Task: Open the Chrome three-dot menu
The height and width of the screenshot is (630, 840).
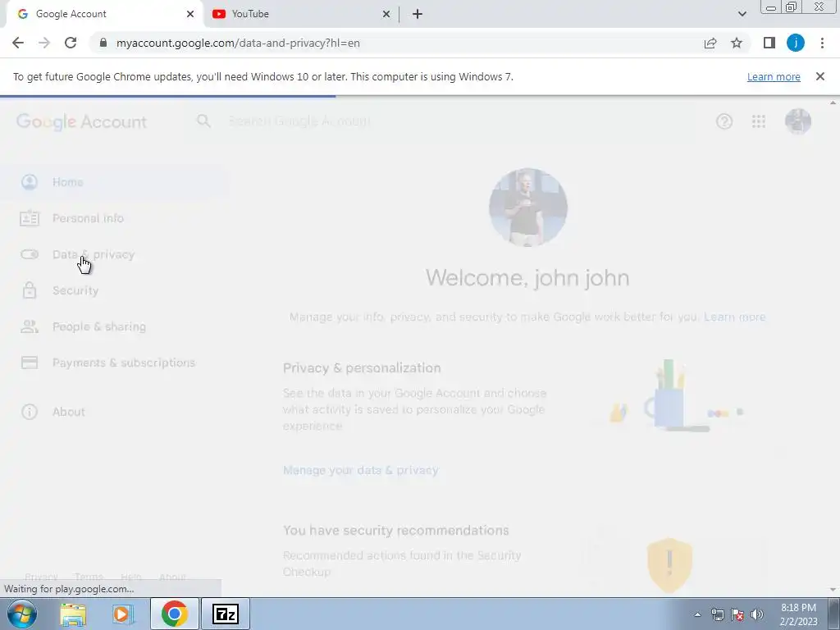Action: pyautogui.click(x=822, y=43)
